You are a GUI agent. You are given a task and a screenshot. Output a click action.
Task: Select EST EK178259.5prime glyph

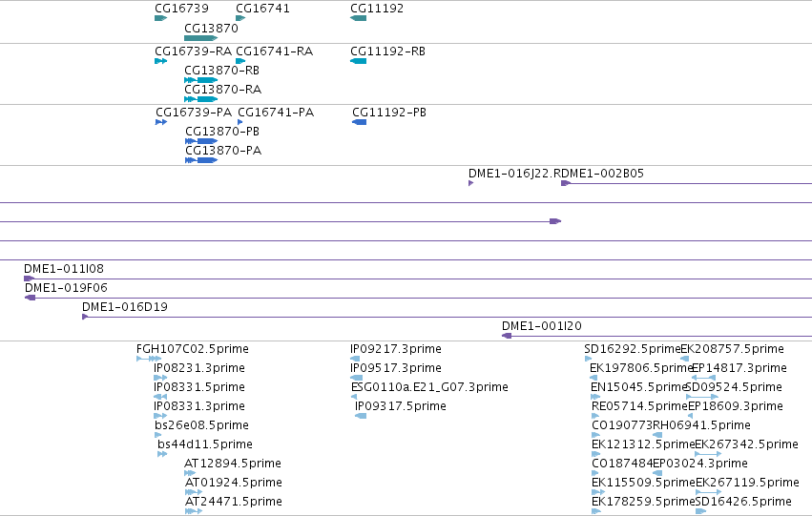(596, 511)
